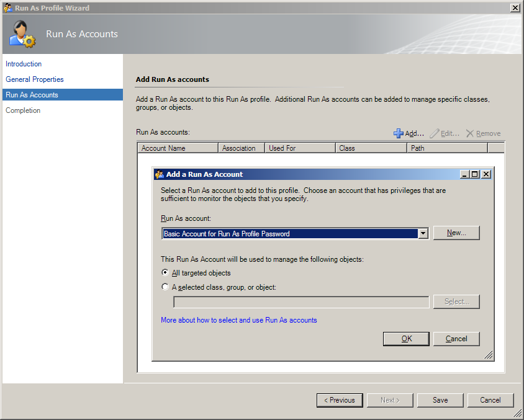This screenshot has width=524, height=420.
Task: Click the empty selected class text field
Action: coord(302,302)
